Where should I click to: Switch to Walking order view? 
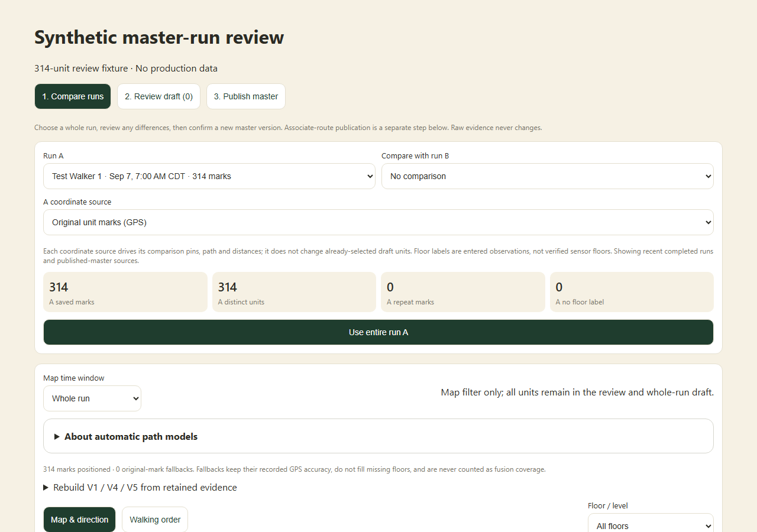(x=155, y=520)
